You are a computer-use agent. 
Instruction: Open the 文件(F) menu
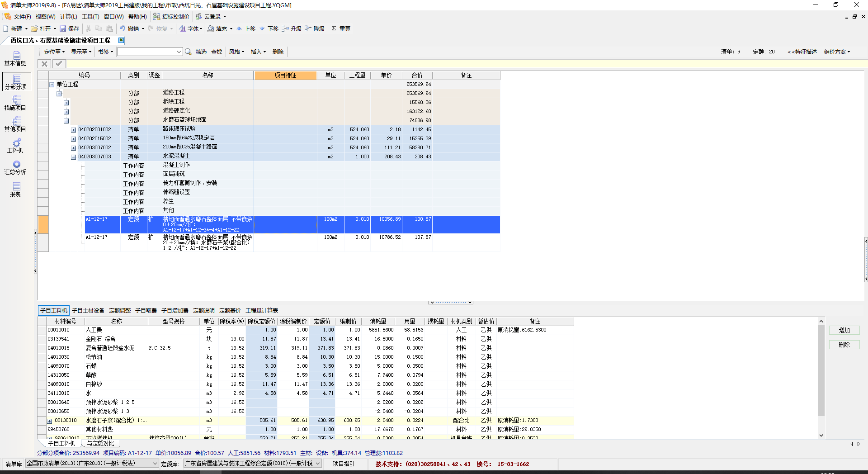tap(22, 17)
